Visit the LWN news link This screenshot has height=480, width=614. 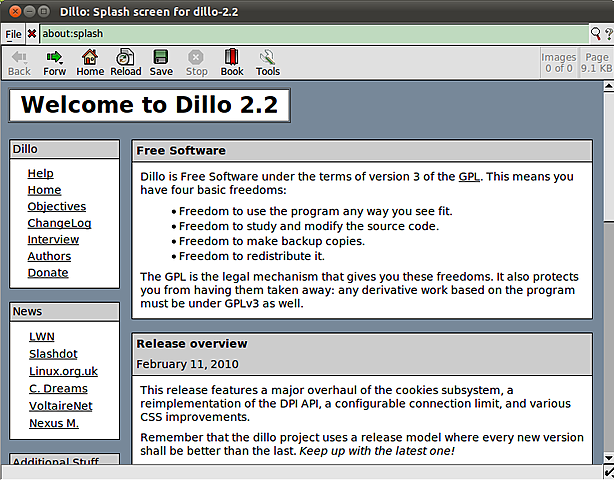click(42, 336)
